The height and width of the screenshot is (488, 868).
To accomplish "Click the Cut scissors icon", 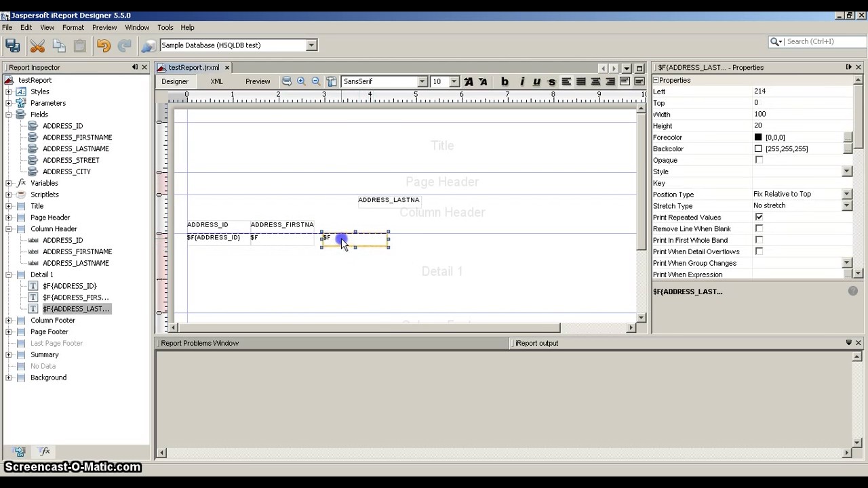I will 37,45.
